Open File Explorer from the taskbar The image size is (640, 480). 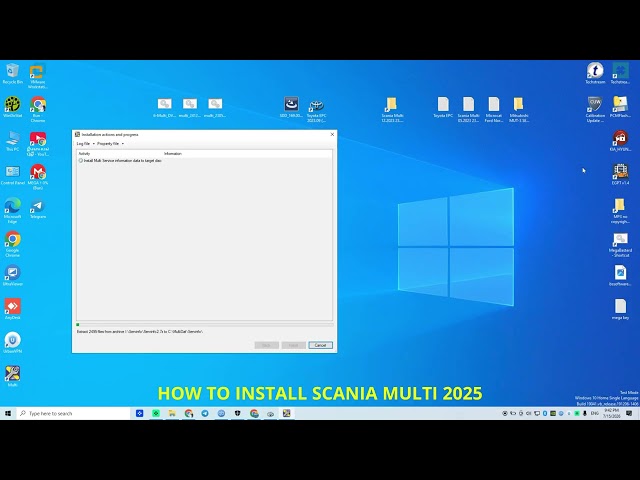(x=172, y=413)
